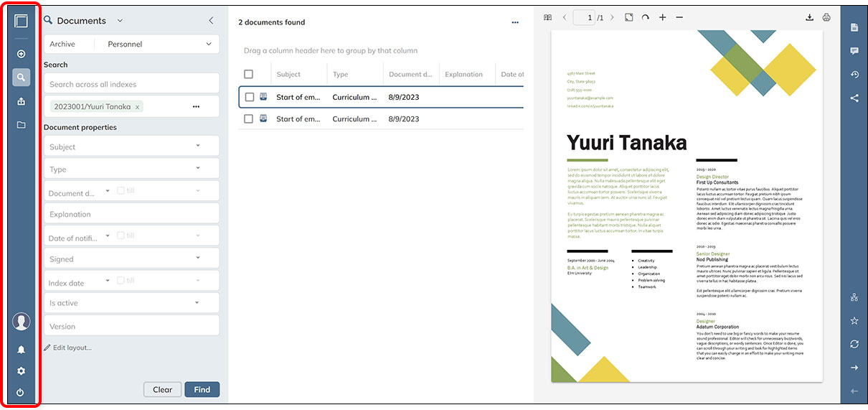Click the add new plus icon in left sidebar

21,54
